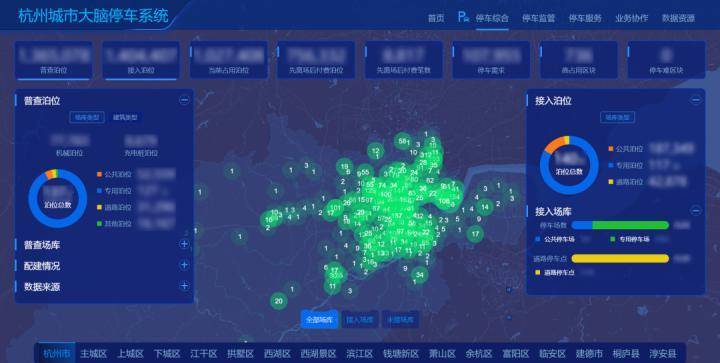
Task: Collapse the 接入泊位 panel
Action: [696, 100]
